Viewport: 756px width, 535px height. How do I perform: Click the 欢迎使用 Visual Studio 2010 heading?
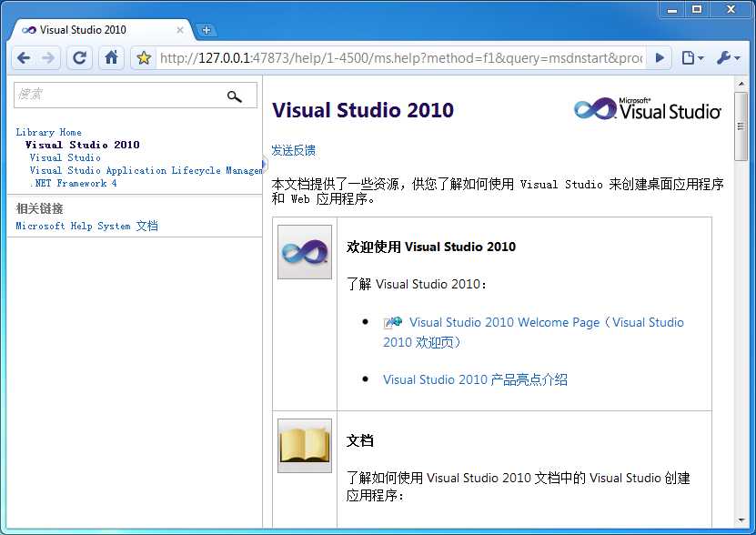(431, 247)
